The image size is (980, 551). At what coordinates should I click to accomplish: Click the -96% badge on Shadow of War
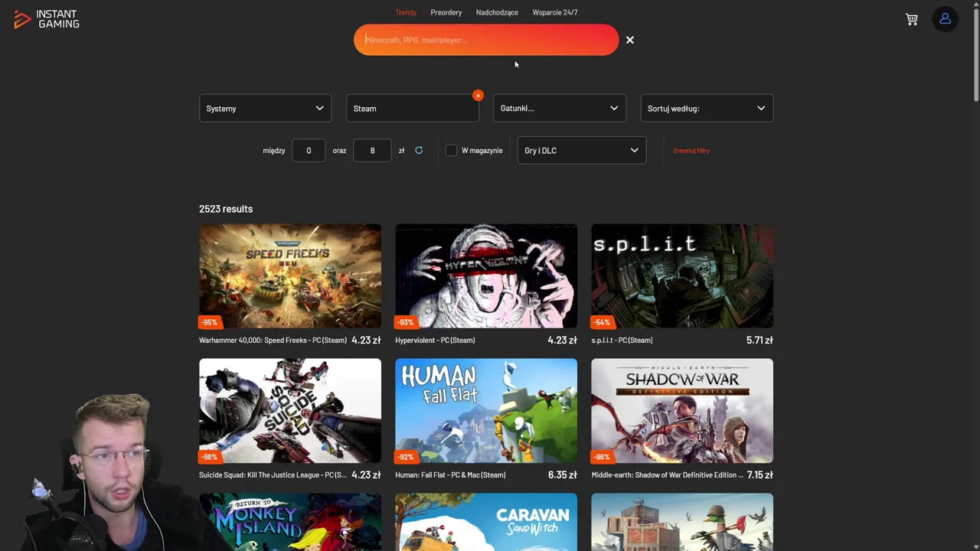pyautogui.click(x=602, y=457)
